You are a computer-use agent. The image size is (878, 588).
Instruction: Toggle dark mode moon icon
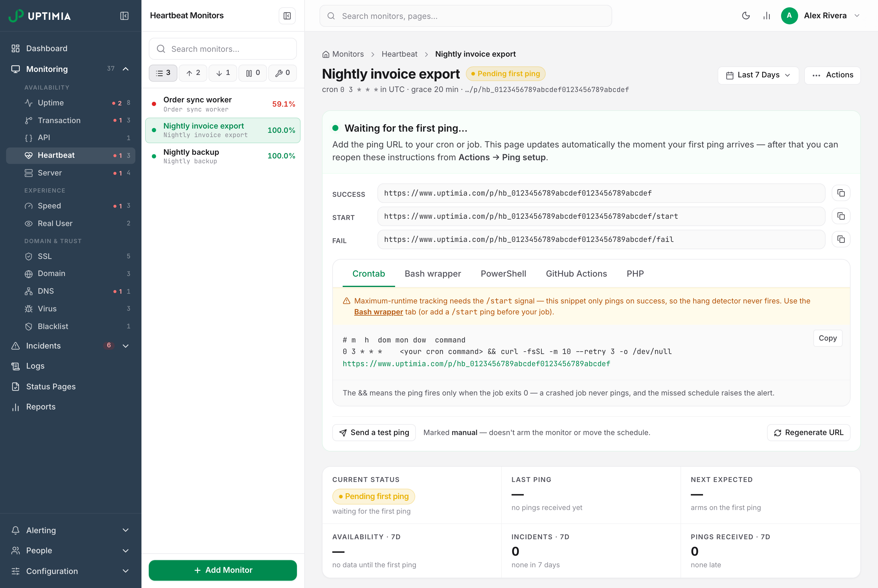[746, 16]
